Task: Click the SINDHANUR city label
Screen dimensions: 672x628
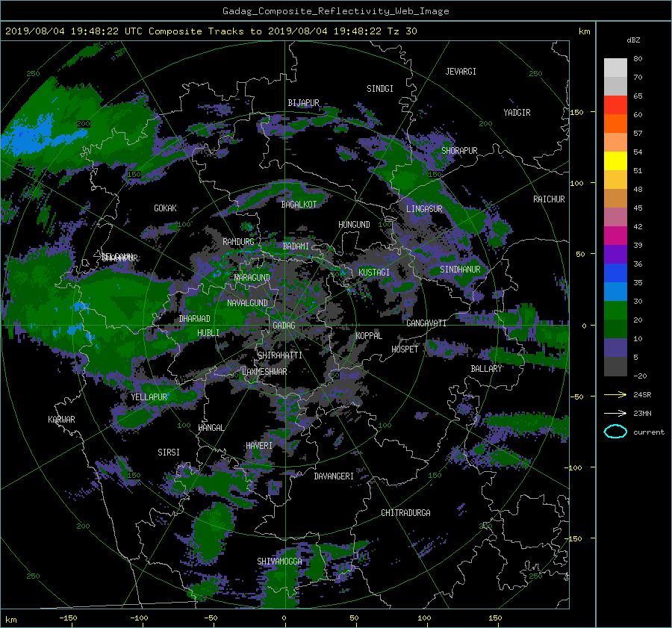Action: click(460, 270)
